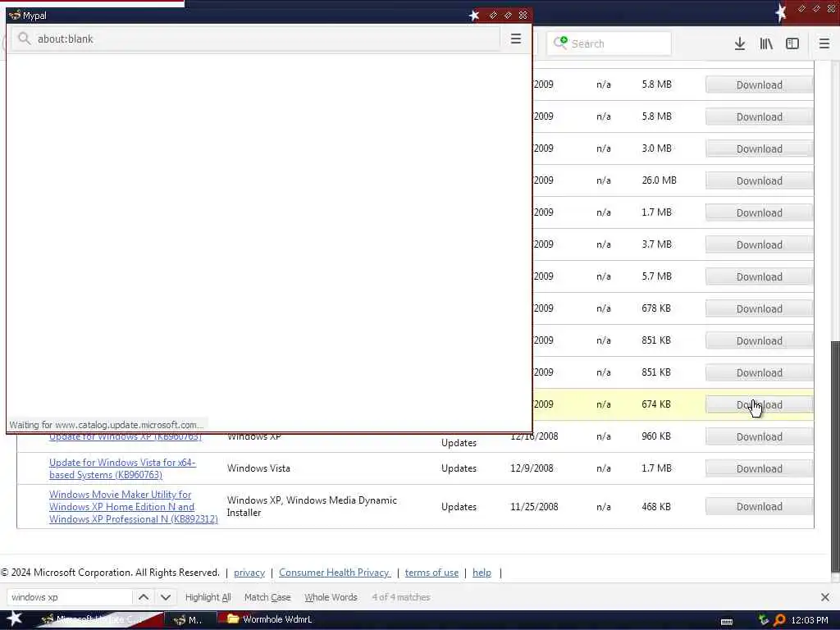Find previous match up arrow

click(x=144, y=597)
